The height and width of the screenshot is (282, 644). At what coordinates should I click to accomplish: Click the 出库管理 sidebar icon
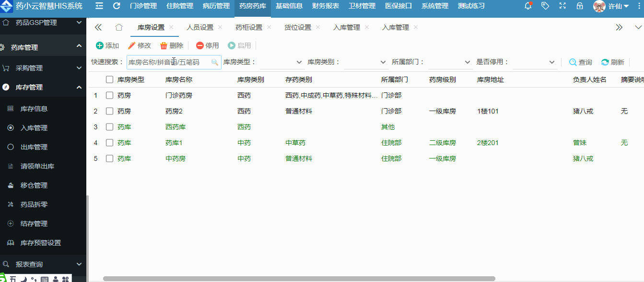click(x=11, y=147)
